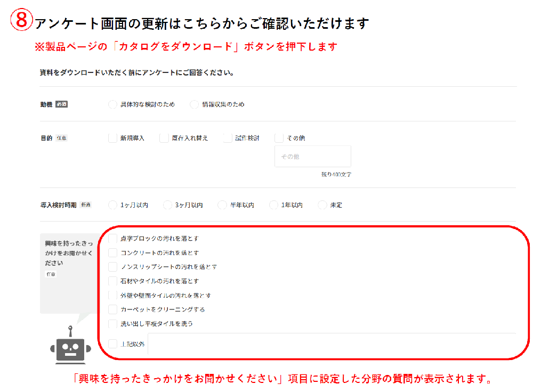Screen dimensions: 533x392
Task: Check 石材やタイルの汚れを落とす option
Action: (x=112, y=281)
